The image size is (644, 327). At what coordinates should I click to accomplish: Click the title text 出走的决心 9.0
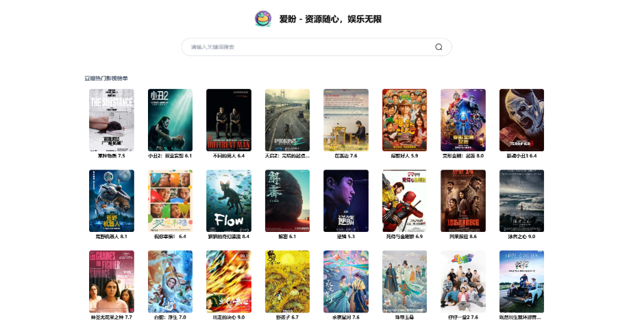[x=229, y=317]
